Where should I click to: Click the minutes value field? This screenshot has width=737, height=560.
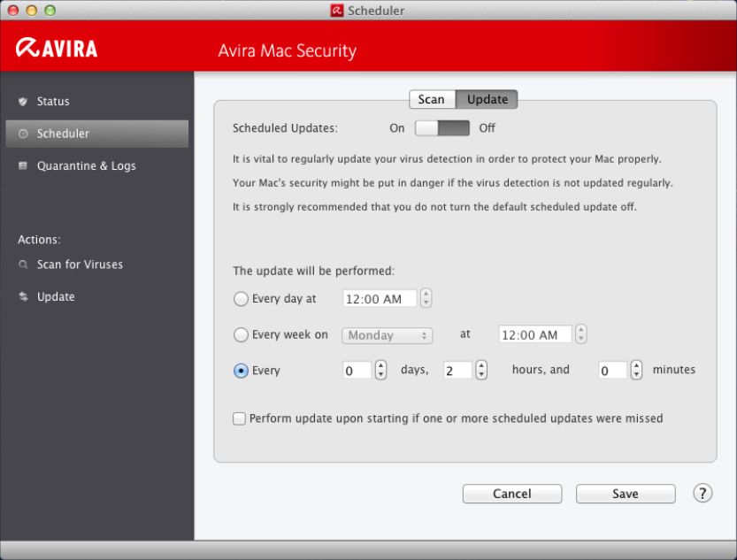pyautogui.click(x=612, y=370)
